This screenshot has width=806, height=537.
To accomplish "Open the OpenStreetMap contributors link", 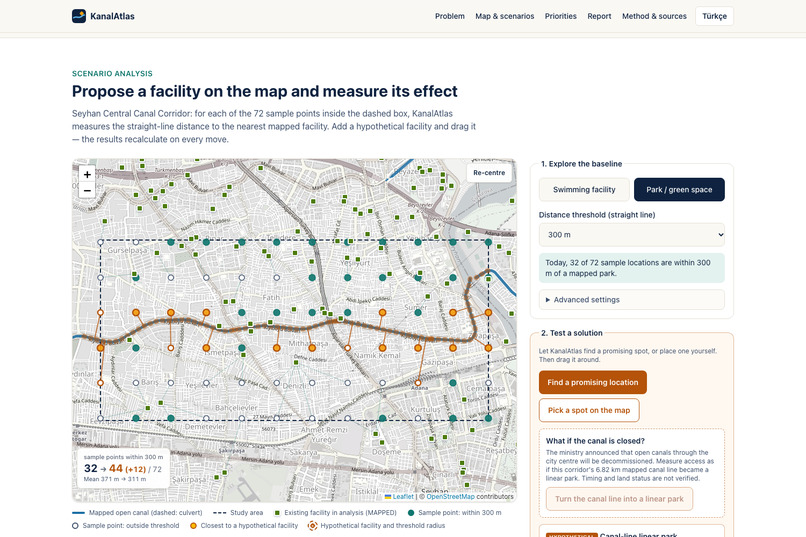I will 450,496.
